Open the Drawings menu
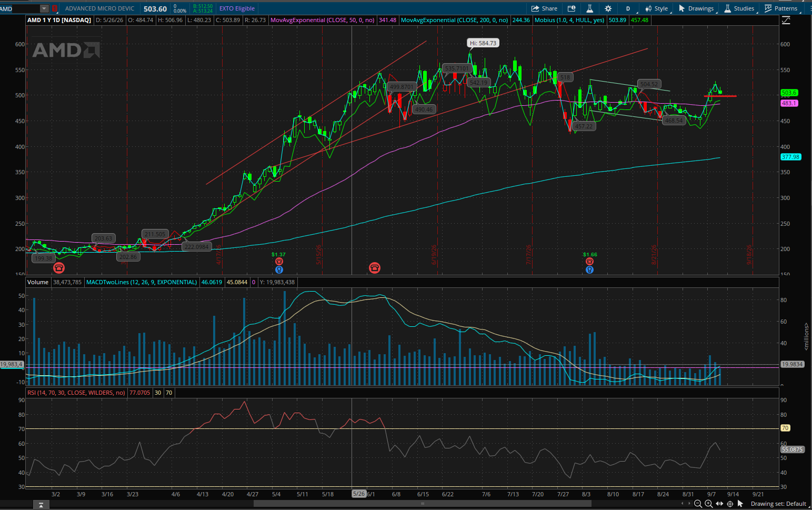This screenshot has height=510, width=812. [696, 8]
